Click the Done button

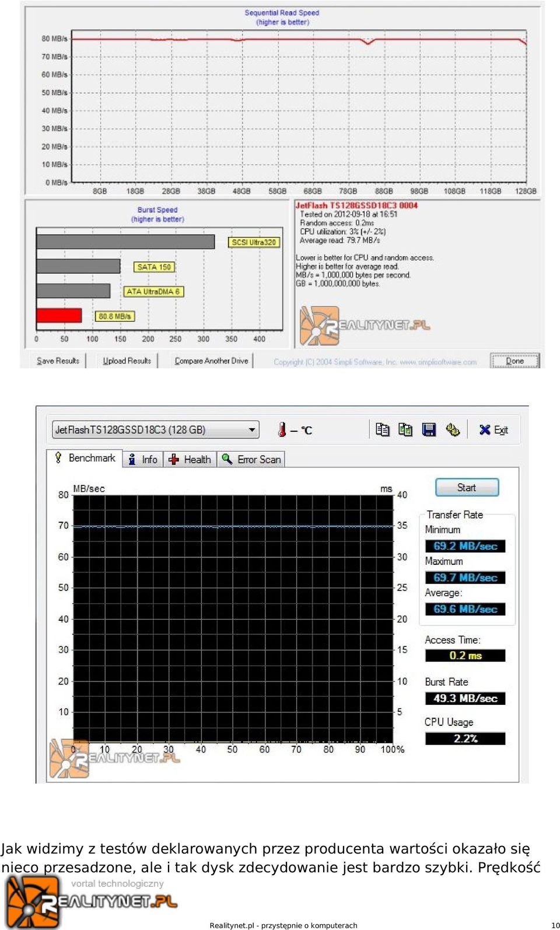tap(514, 361)
